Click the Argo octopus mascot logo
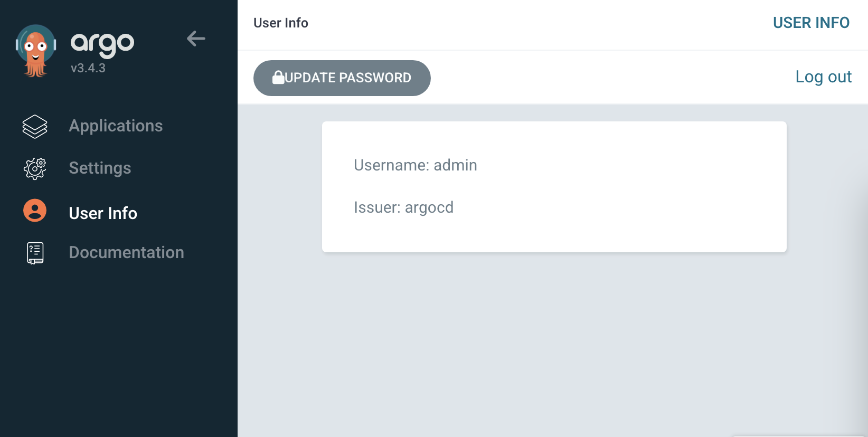 (36, 51)
